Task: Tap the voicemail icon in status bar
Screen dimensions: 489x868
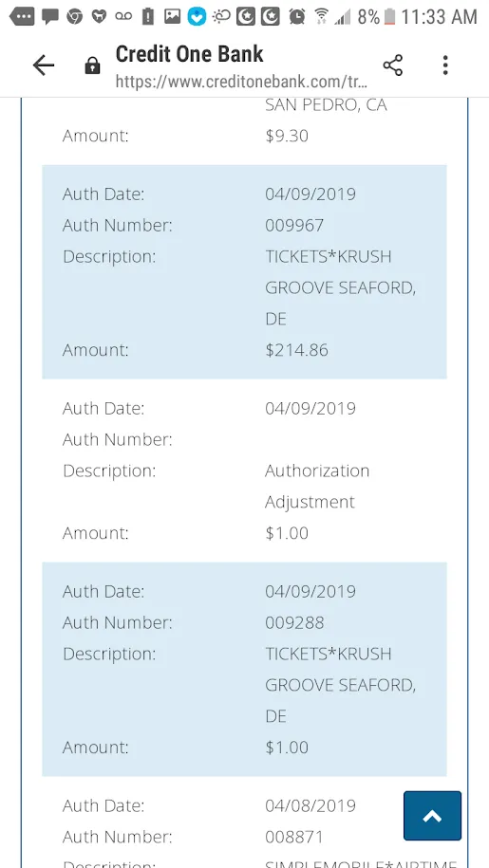Action: pyautogui.click(x=122, y=17)
